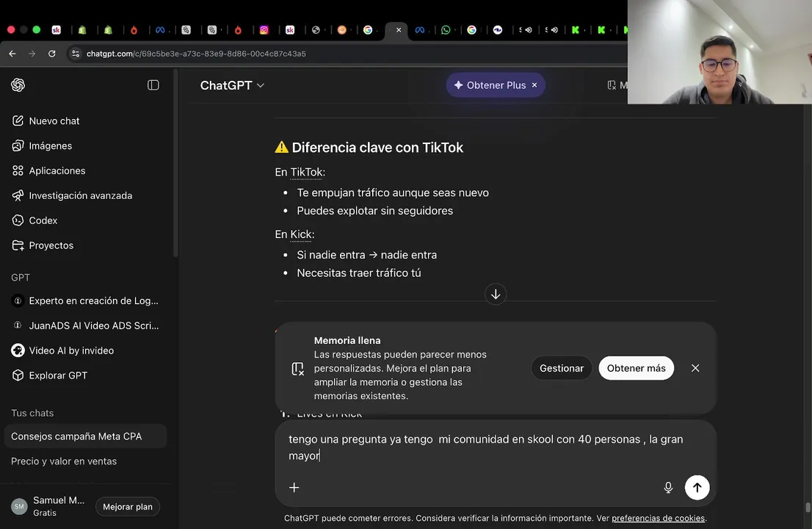Screen dimensions: 812x529
Task: Click GPT section header
Action: coord(21,278)
